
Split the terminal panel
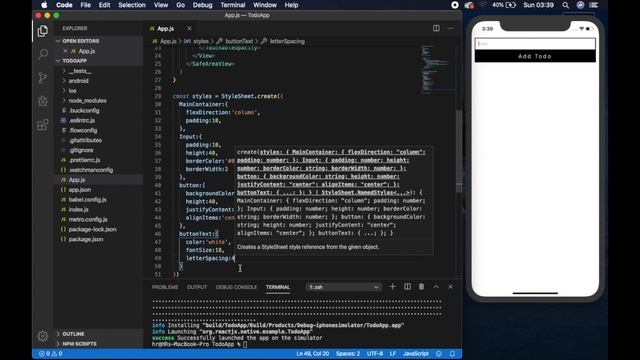(407, 287)
